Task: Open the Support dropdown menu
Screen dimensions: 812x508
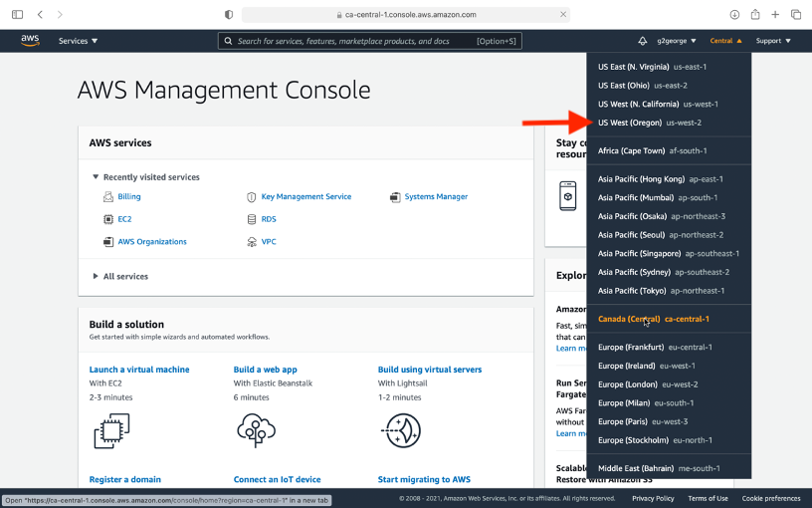Action: click(773, 41)
